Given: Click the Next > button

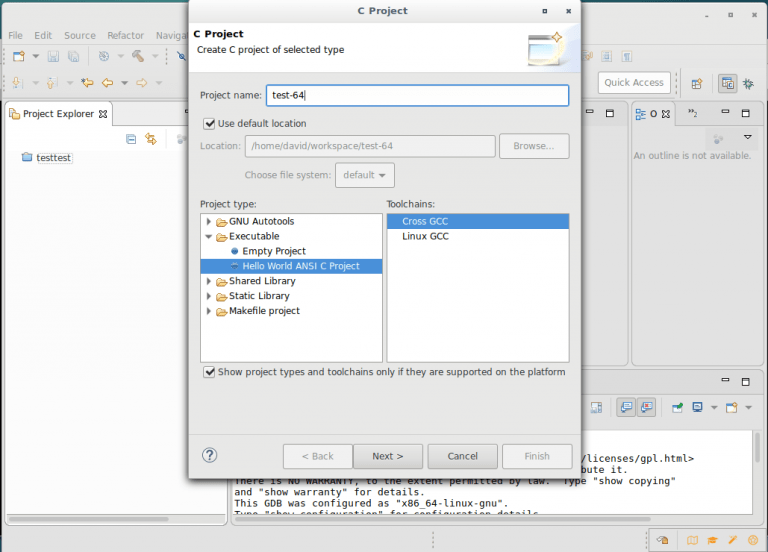Looking at the screenshot, I should click(x=387, y=456).
